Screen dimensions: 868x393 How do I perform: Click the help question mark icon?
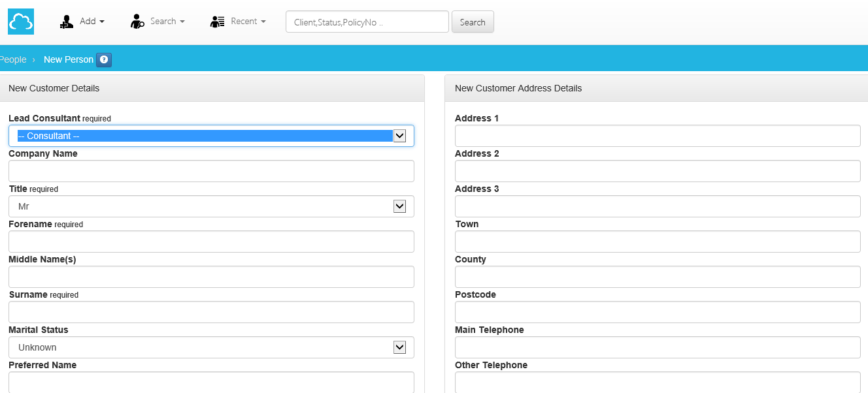[104, 59]
